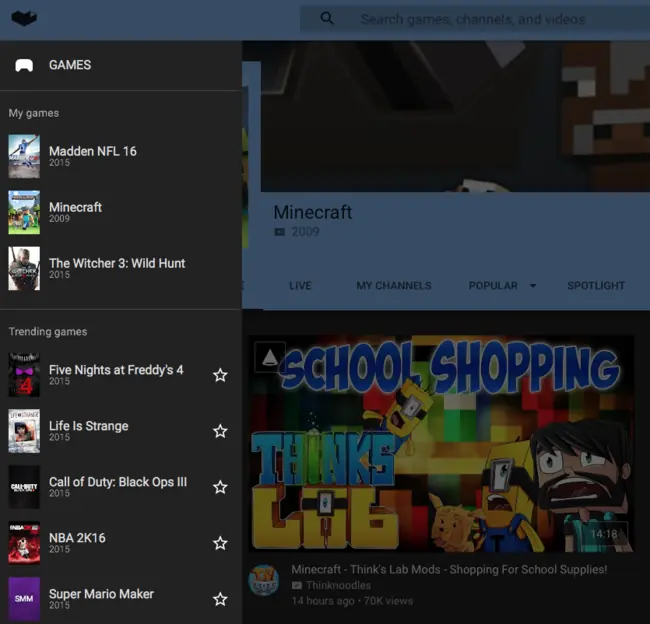Click the GAMES controller icon

[24, 65]
